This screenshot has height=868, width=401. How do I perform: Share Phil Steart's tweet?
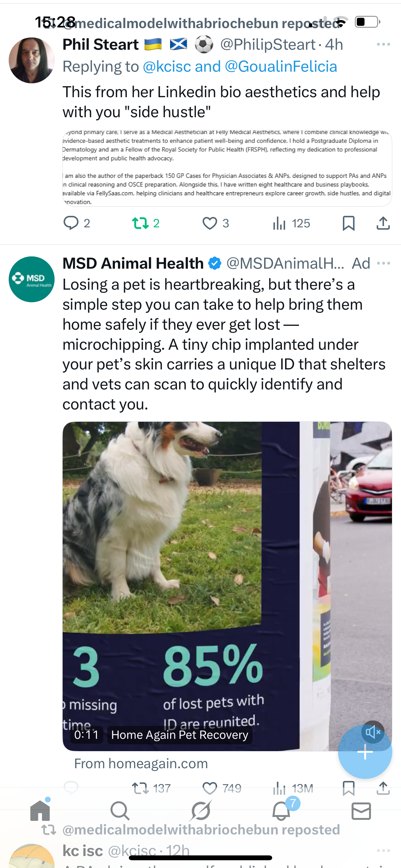(383, 223)
